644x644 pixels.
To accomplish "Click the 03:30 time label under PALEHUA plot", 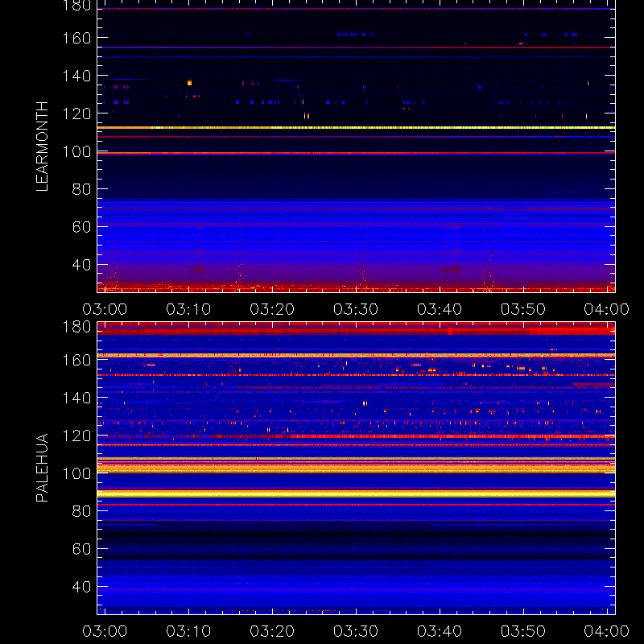I will [x=356, y=631].
